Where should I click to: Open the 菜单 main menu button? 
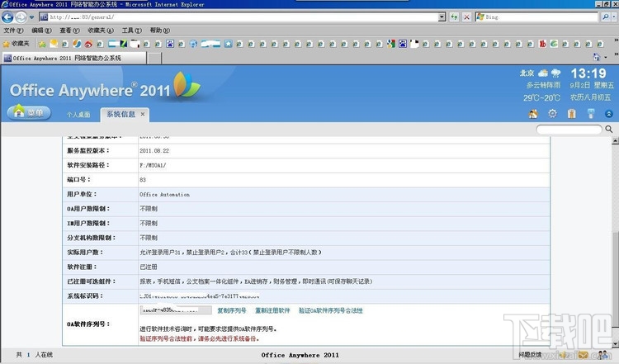coord(29,113)
